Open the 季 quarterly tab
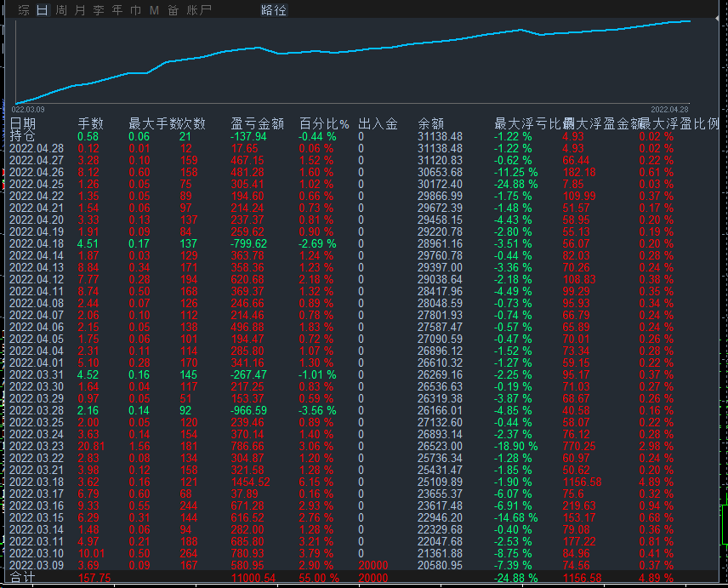The image size is (728, 588). [99, 10]
